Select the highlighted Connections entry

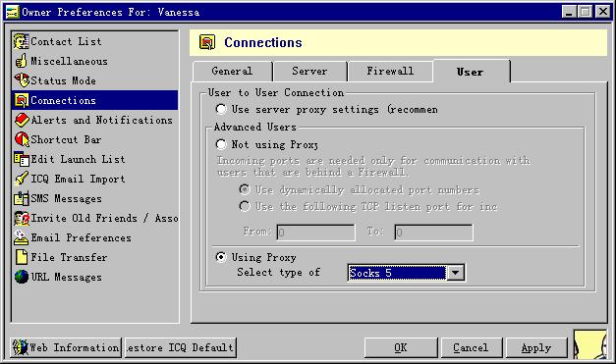click(x=95, y=100)
